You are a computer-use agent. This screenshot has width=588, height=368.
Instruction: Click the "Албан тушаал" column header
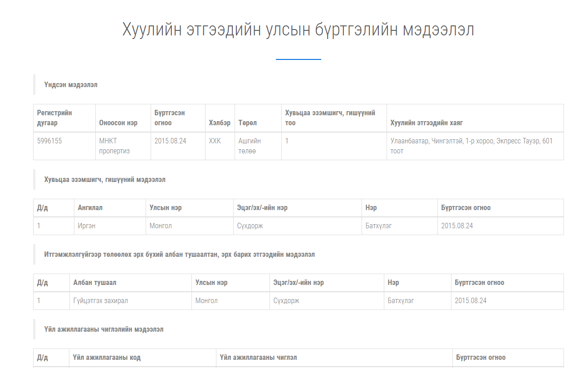click(x=95, y=283)
